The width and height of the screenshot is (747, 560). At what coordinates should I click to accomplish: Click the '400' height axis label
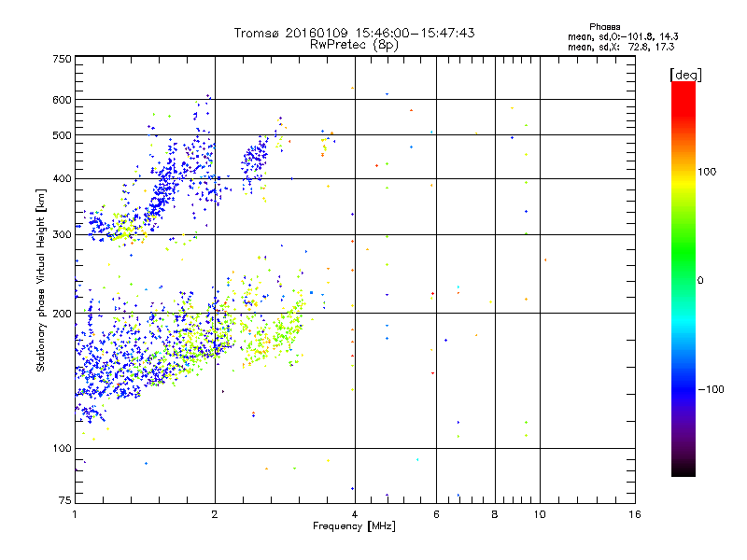[62, 179]
